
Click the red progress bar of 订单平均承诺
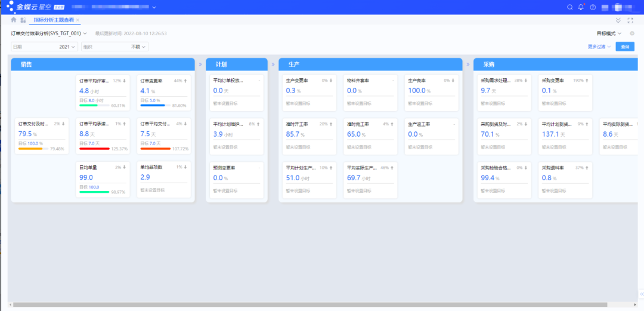[94, 149]
